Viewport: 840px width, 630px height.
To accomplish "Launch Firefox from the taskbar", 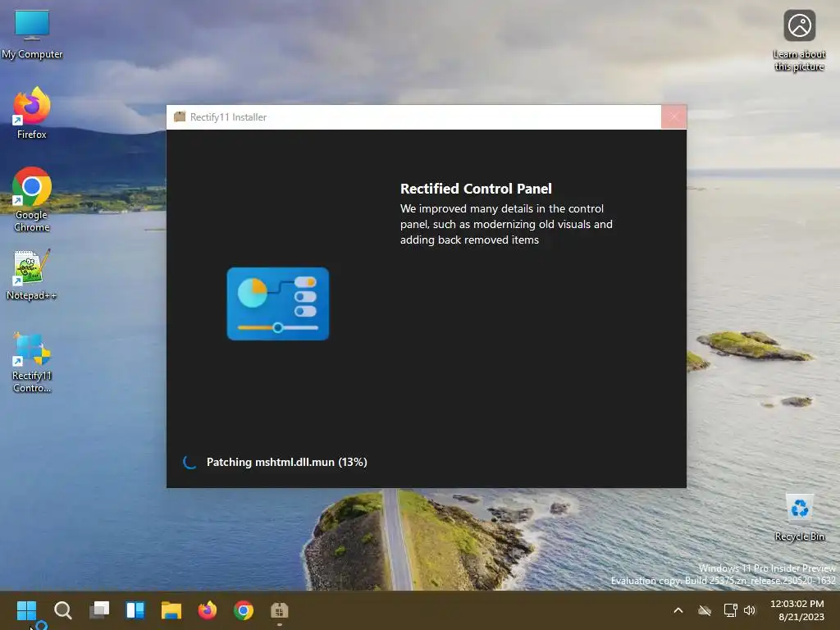I will click(x=208, y=610).
